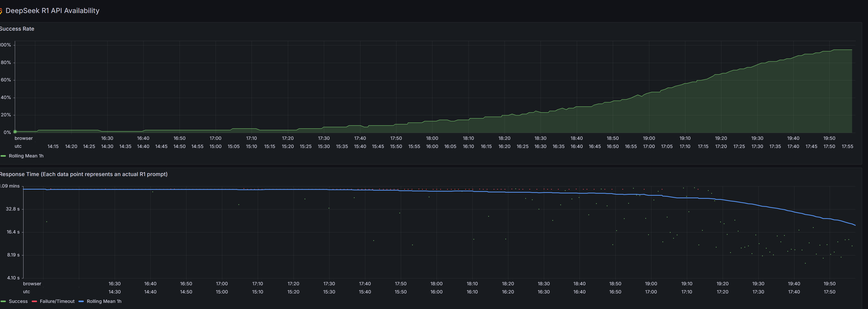Click the 15:05 utc time label

click(233, 146)
